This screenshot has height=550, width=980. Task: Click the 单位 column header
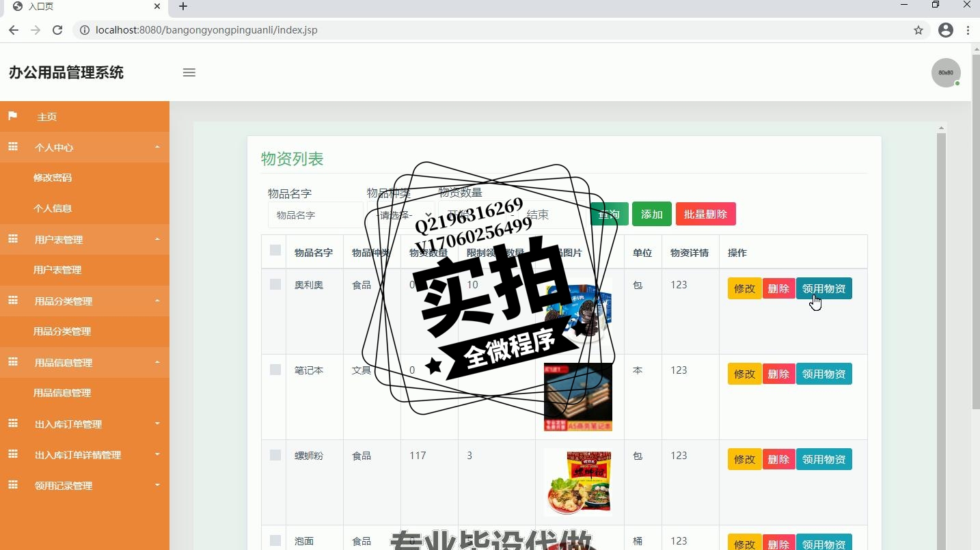point(642,253)
